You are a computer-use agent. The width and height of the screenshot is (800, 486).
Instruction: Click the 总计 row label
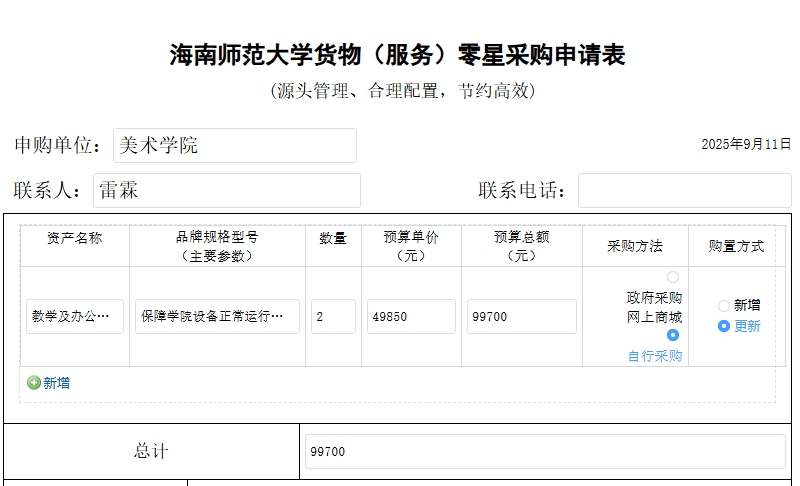click(x=151, y=452)
